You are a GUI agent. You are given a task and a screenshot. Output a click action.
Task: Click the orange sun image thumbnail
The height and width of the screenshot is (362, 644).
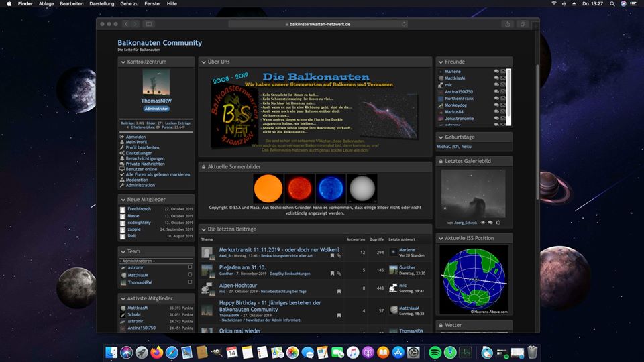click(268, 188)
